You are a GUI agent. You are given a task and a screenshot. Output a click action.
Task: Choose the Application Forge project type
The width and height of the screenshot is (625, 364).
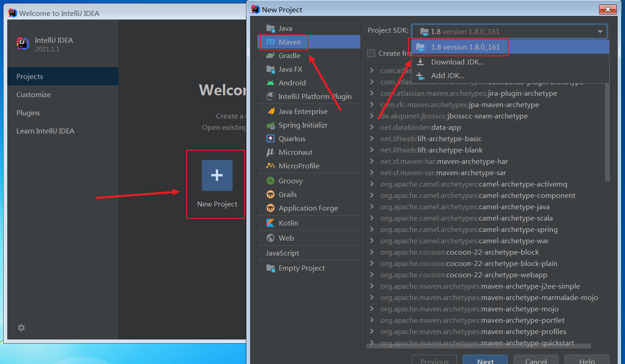point(309,208)
